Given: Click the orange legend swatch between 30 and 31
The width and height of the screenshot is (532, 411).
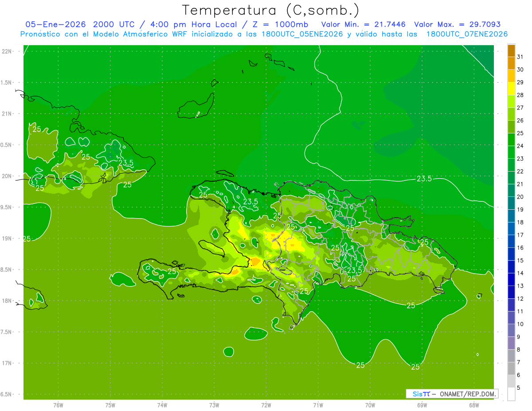Looking at the screenshot, I should 511,63.
